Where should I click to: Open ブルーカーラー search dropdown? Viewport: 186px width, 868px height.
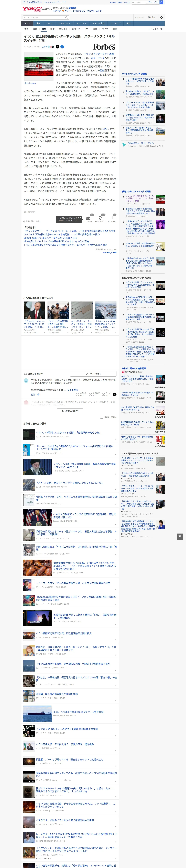tap(152, 2)
